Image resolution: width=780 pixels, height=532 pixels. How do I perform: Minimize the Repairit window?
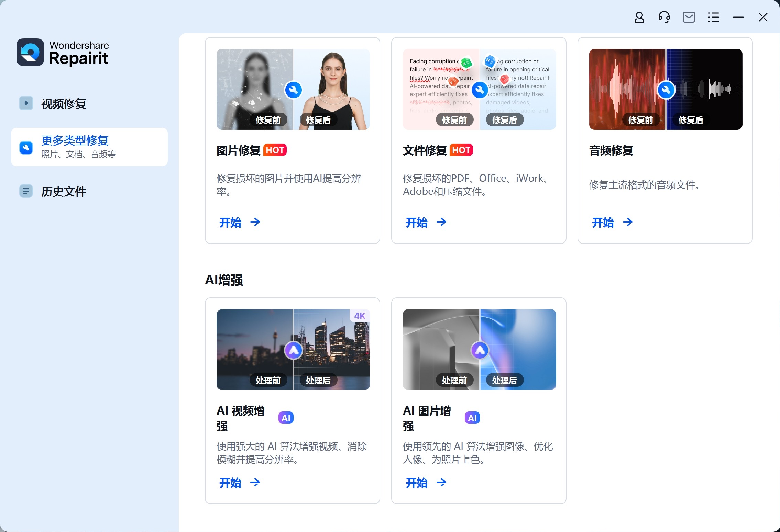click(738, 17)
